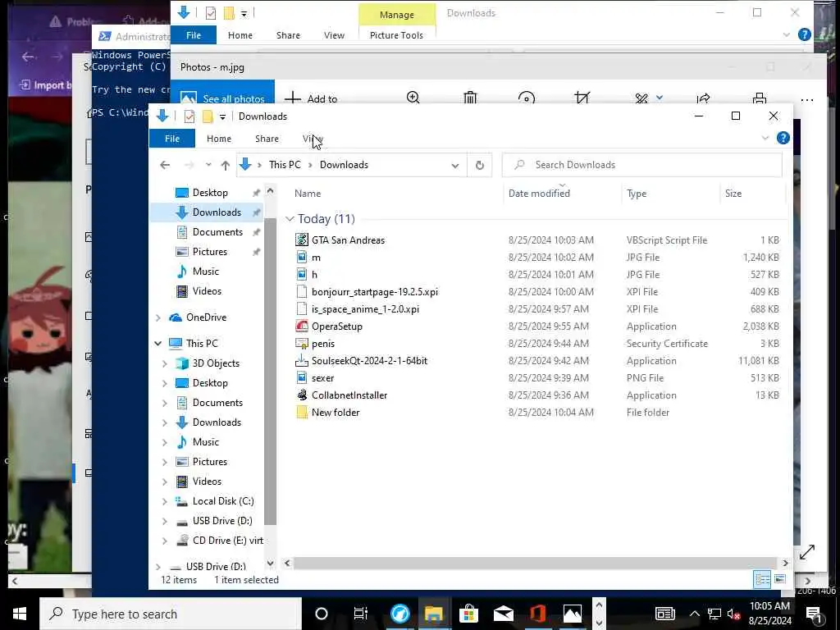Refresh the Downloads folder
This screenshot has height=630, width=840.
(x=479, y=165)
